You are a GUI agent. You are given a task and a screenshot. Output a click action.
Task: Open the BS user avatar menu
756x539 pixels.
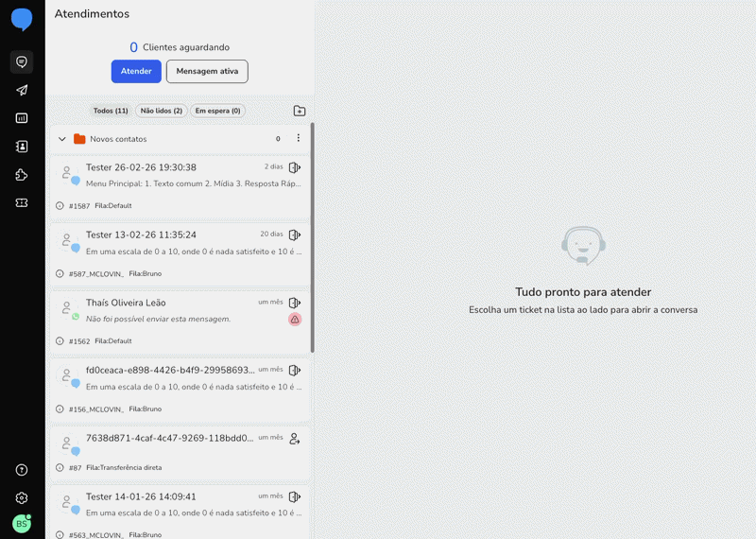click(22, 524)
